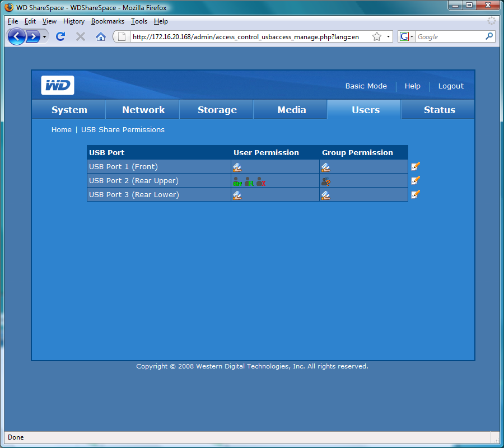Switch to the System tab
The image size is (504, 448).
coord(69,110)
